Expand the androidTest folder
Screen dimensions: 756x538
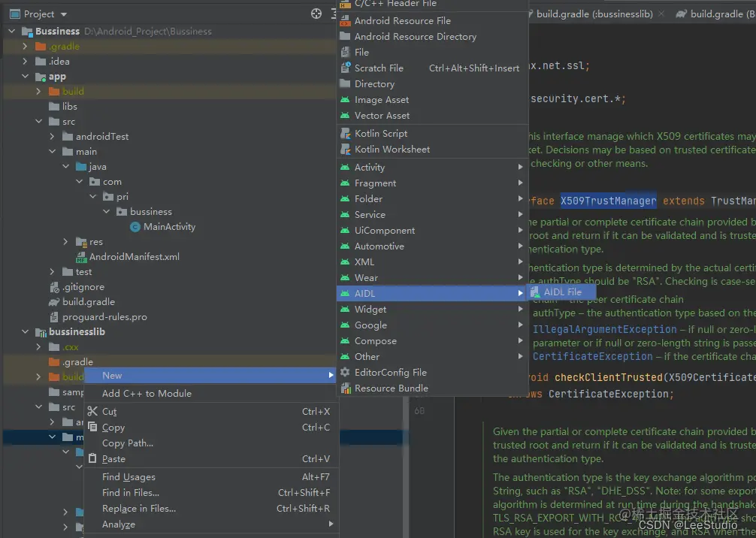(52, 137)
